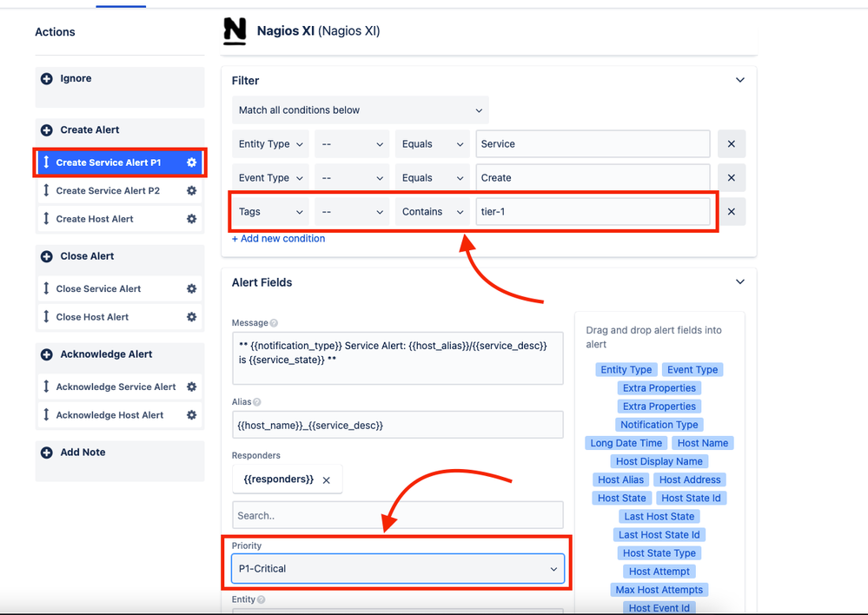Open gear settings for Acknowledge Service Alert
This screenshot has width=868, height=615.
point(191,387)
